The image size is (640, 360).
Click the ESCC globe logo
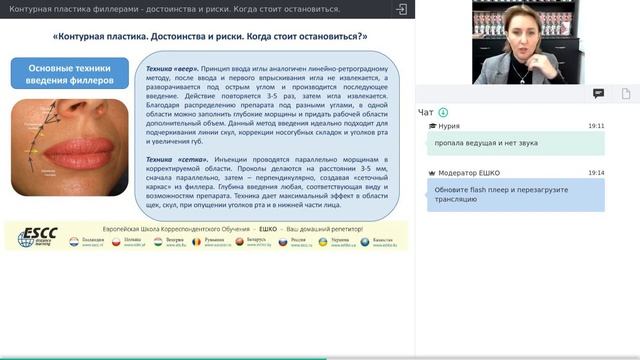(x=38, y=237)
